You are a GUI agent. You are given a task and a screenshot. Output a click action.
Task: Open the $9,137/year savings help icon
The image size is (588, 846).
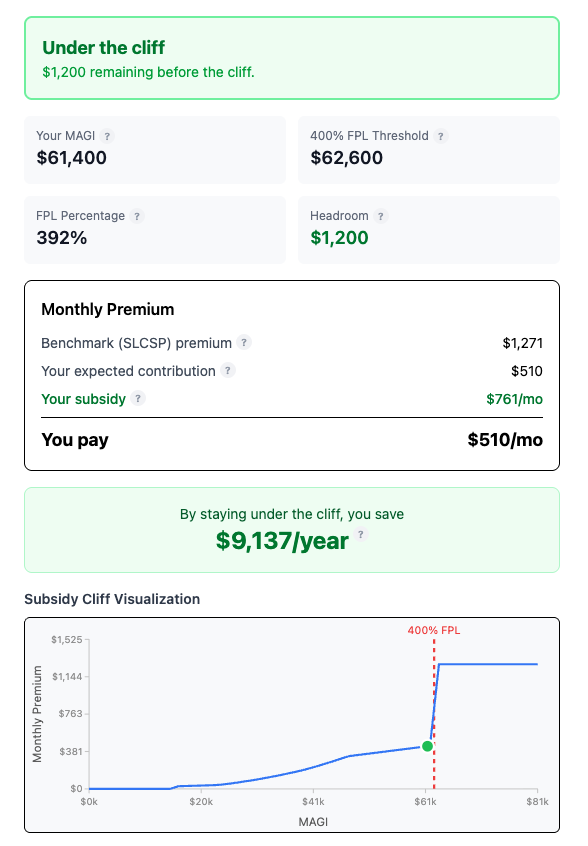coord(361,536)
